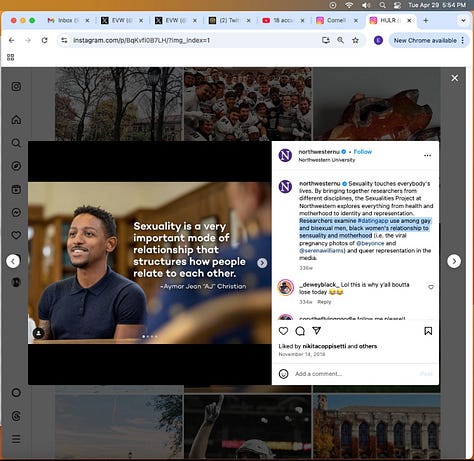Switch to YouTube 18 acc tab
The image size is (474, 461).
[x=283, y=20]
